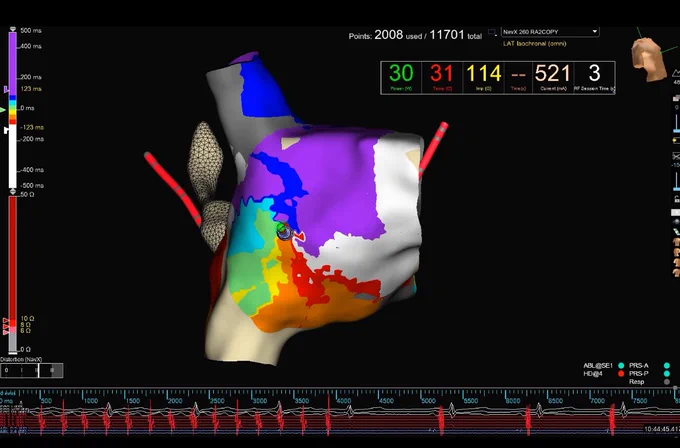Toggle the HD@4 red status indicator

pyautogui.click(x=621, y=373)
